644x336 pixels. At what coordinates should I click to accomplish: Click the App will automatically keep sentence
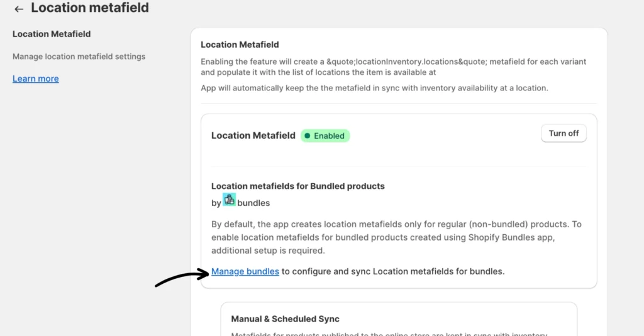(x=374, y=89)
